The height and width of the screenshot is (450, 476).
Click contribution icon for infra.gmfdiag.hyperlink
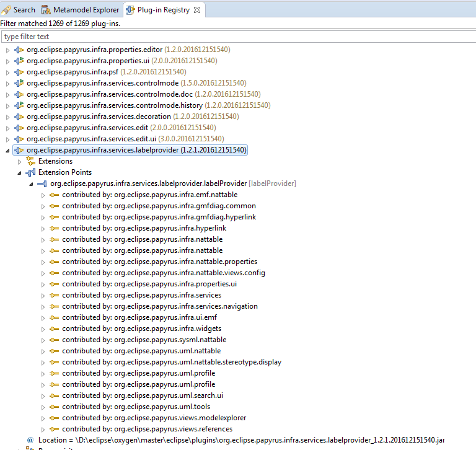[x=55, y=217]
